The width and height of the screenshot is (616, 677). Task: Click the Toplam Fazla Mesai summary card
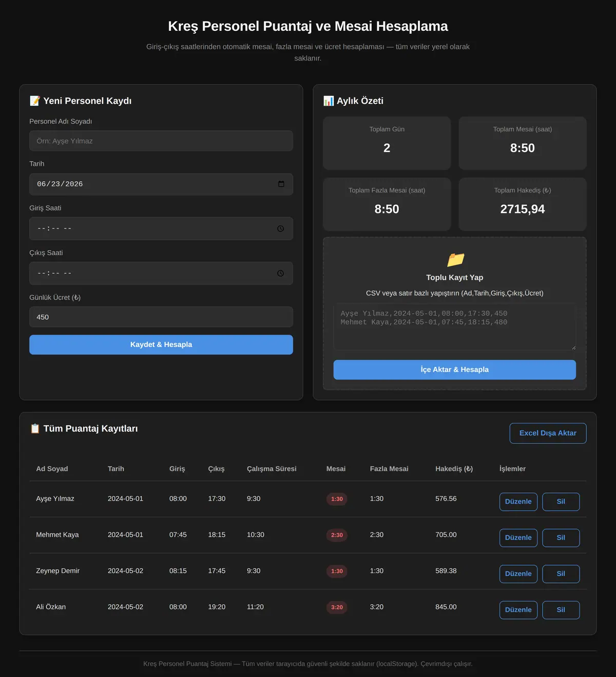(x=387, y=204)
